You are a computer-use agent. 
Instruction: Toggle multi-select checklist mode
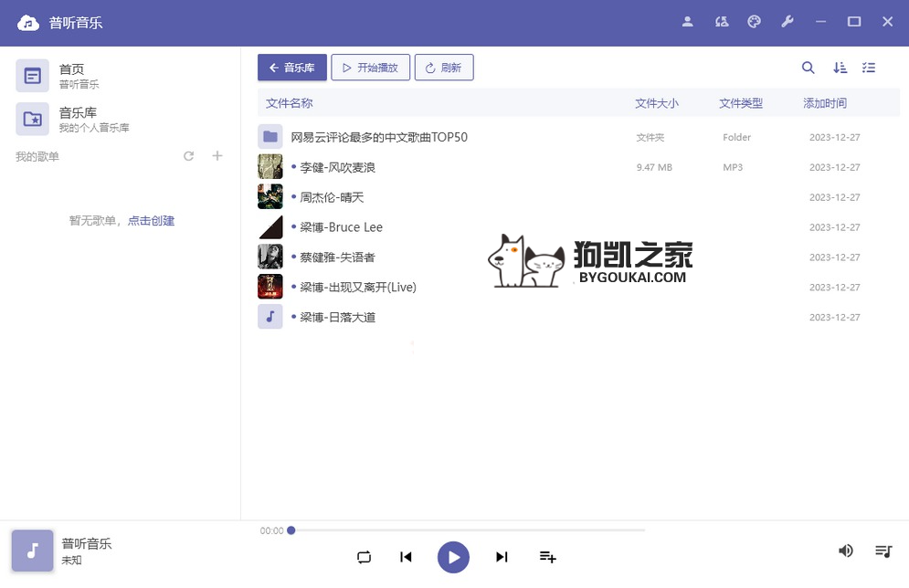(869, 68)
